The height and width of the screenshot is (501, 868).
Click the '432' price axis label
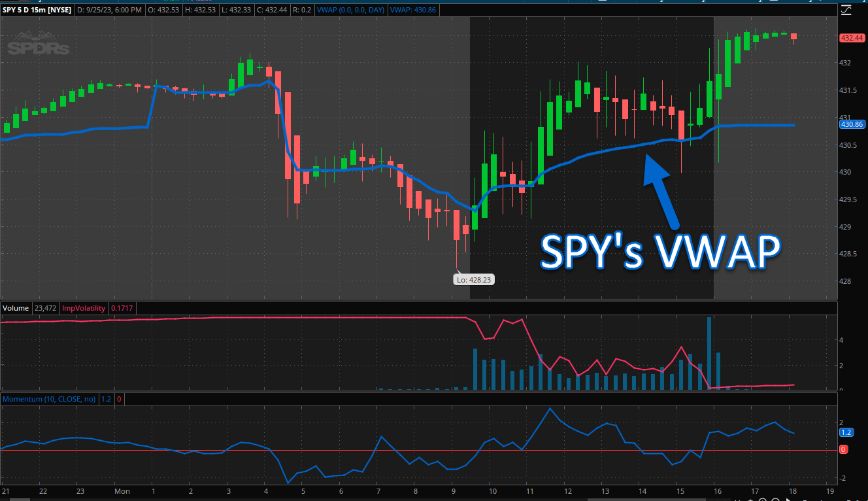coord(845,63)
